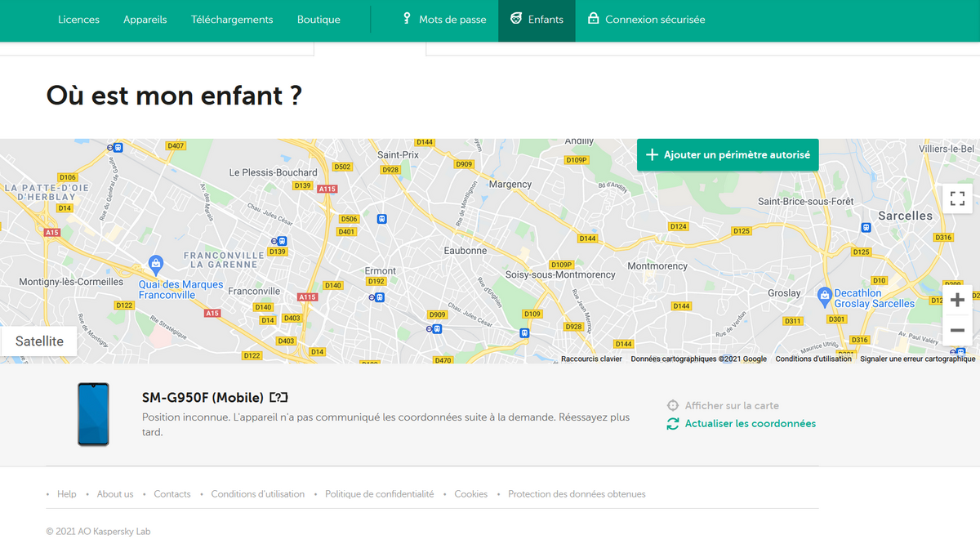Click SM-G950F (Mobile) device name

203,398
